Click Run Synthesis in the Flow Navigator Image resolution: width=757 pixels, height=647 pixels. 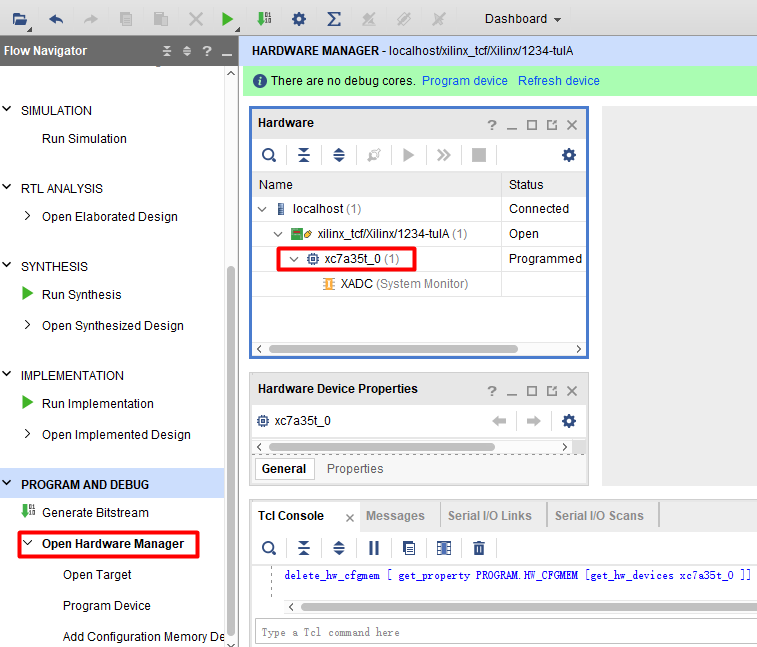pyautogui.click(x=81, y=295)
